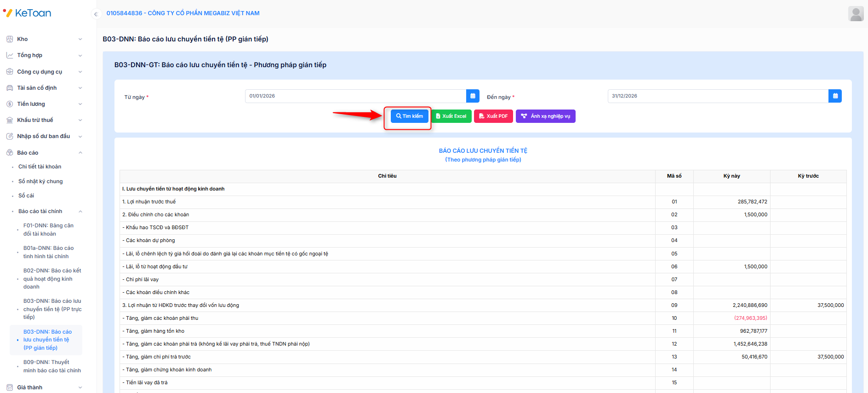Open the Đến ngày calendar picker
868x393 pixels.
835,96
